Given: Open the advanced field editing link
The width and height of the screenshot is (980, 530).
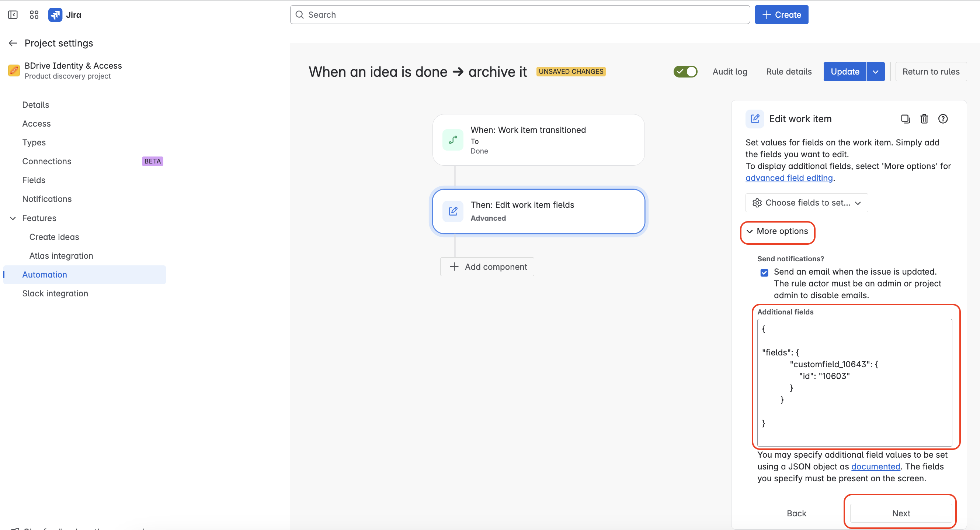Looking at the screenshot, I should (x=789, y=178).
